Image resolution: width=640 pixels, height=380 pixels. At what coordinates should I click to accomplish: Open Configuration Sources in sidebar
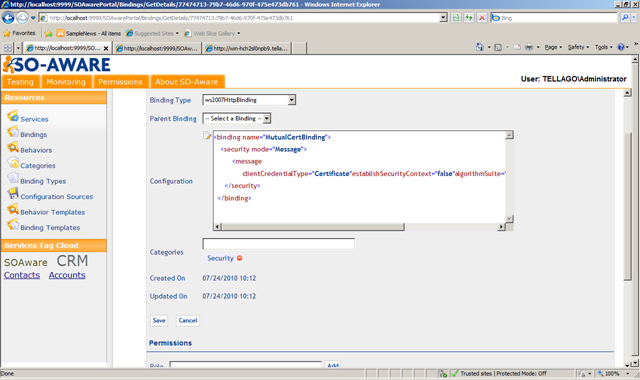[x=57, y=197]
